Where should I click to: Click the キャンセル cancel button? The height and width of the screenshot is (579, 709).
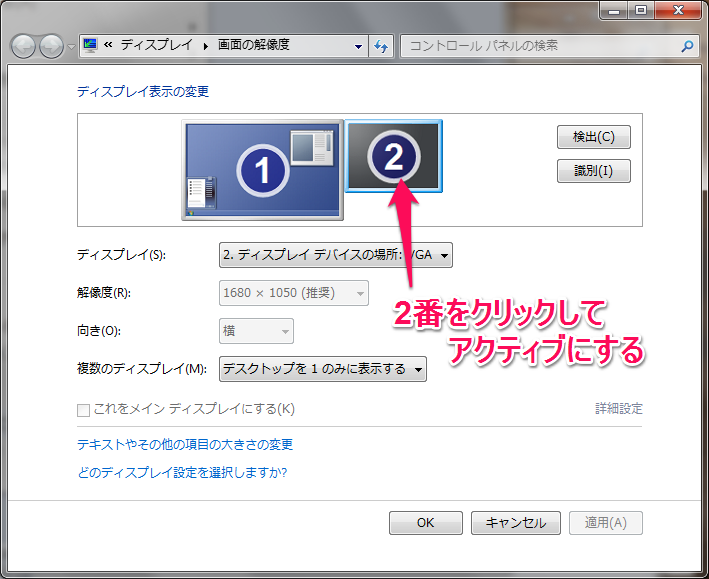[x=515, y=523]
